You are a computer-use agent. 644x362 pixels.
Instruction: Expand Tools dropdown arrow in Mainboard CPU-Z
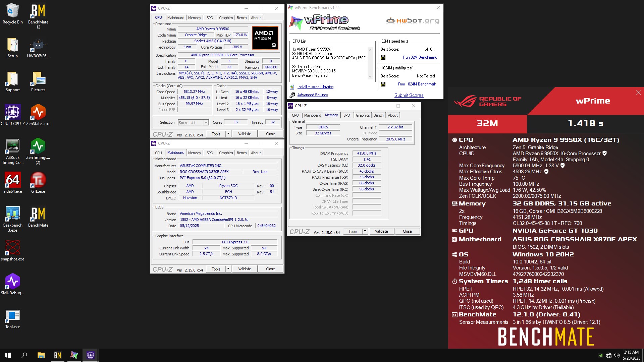228,269
